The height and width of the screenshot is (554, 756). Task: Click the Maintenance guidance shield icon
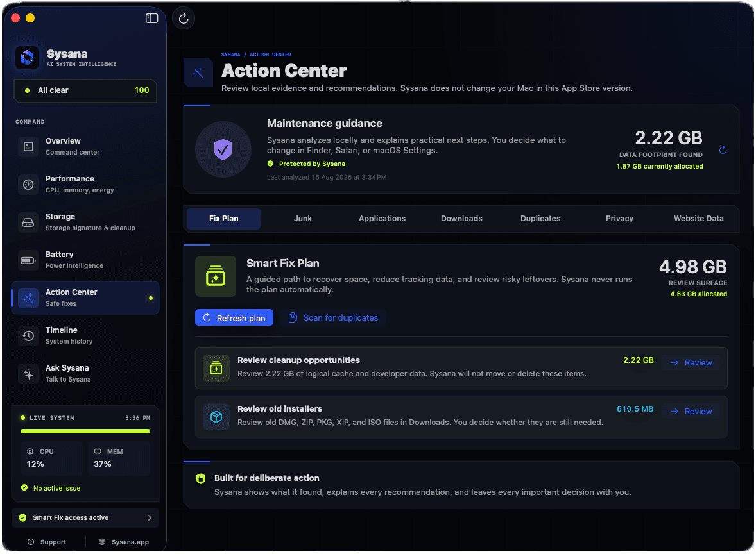(x=223, y=149)
